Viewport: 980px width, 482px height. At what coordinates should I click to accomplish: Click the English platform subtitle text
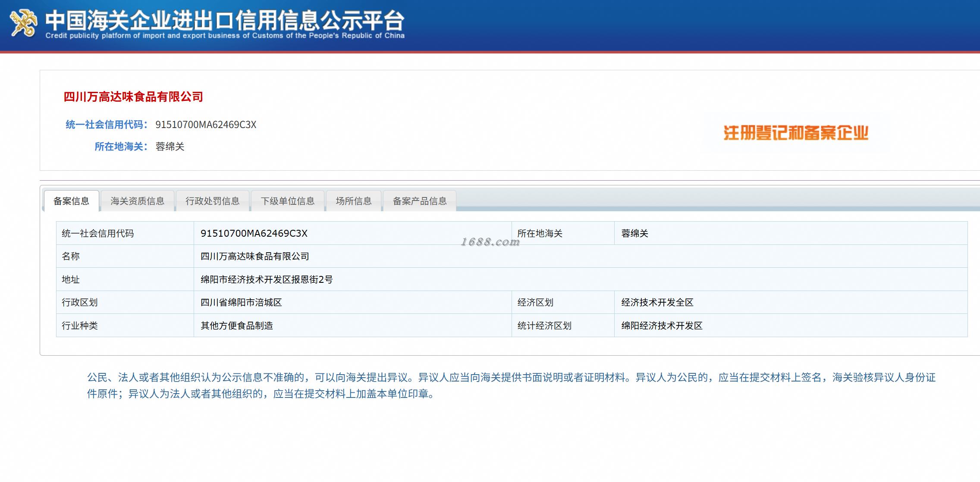point(225,35)
